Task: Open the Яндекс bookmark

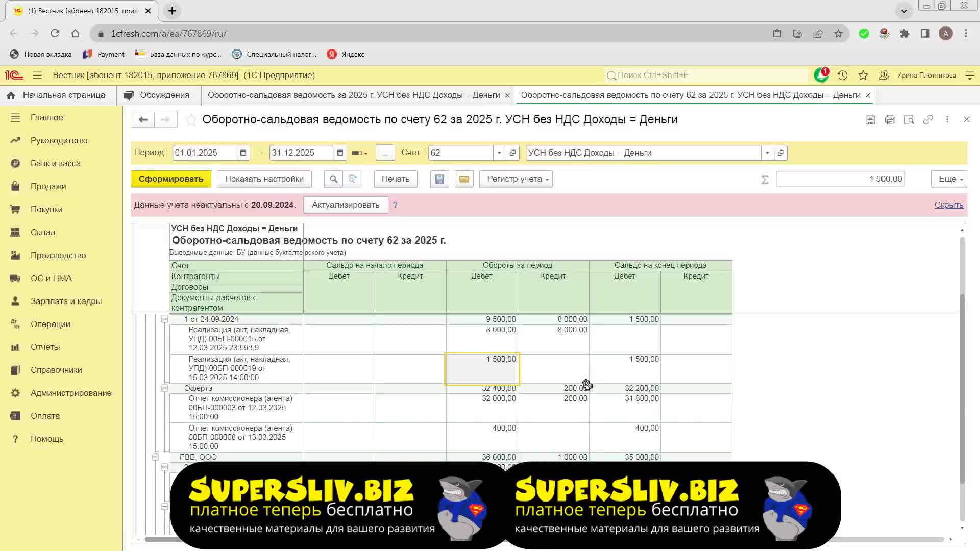Action: tap(346, 54)
